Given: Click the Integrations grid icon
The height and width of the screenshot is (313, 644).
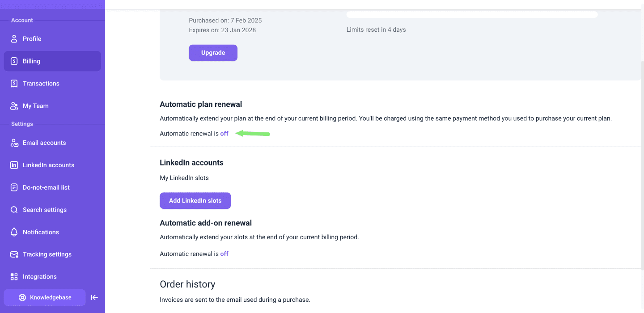Looking at the screenshot, I should point(14,277).
